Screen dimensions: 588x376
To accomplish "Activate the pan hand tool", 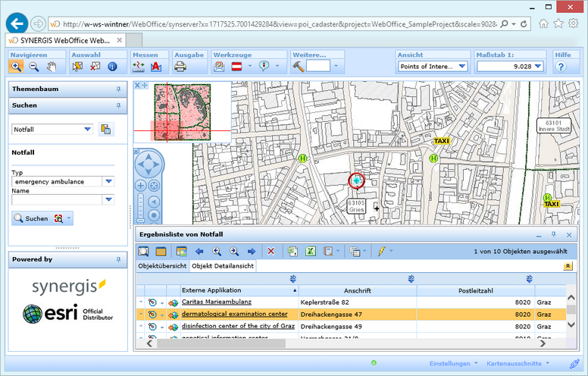I will coord(52,67).
